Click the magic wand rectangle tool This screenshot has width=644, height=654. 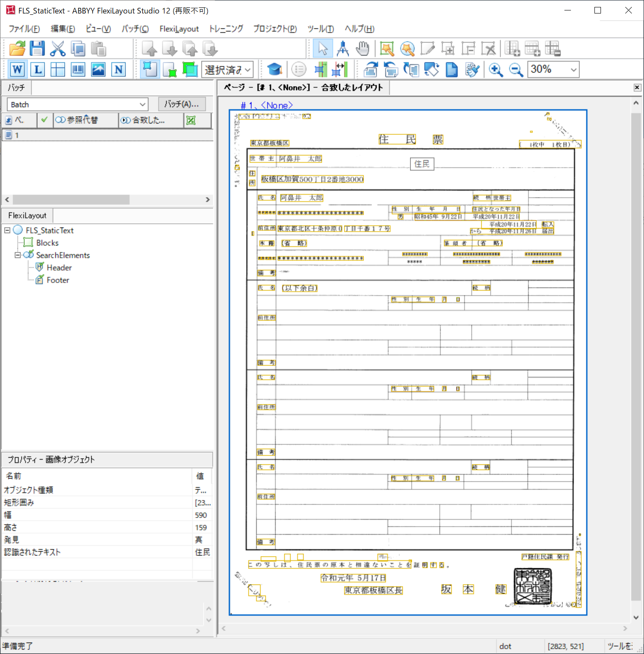(x=387, y=48)
